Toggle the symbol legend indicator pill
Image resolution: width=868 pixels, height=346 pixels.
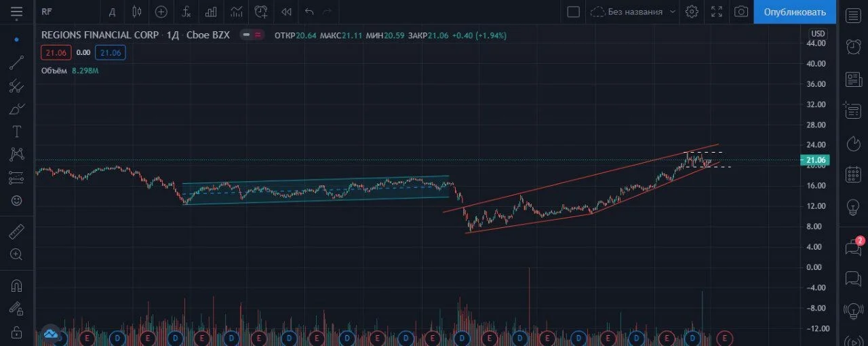(x=253, y=35)
